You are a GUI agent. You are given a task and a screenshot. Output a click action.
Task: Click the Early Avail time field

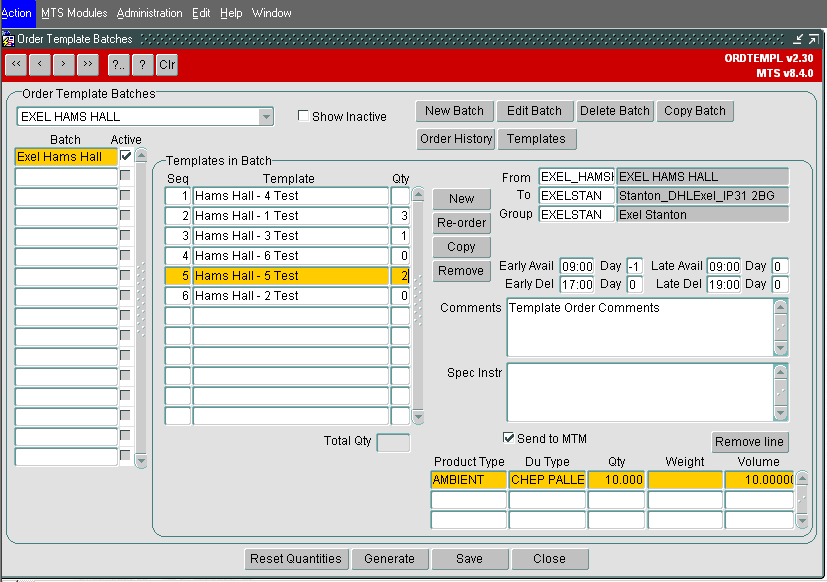[x=577, y=266]
